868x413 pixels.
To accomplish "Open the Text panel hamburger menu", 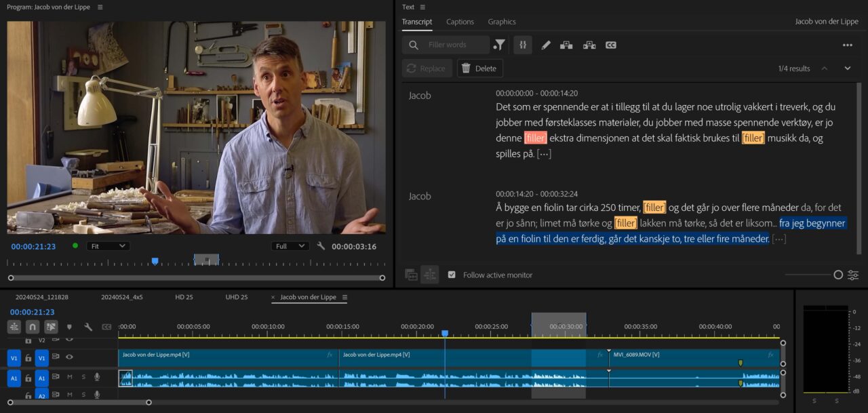I will tap(422, 7).
